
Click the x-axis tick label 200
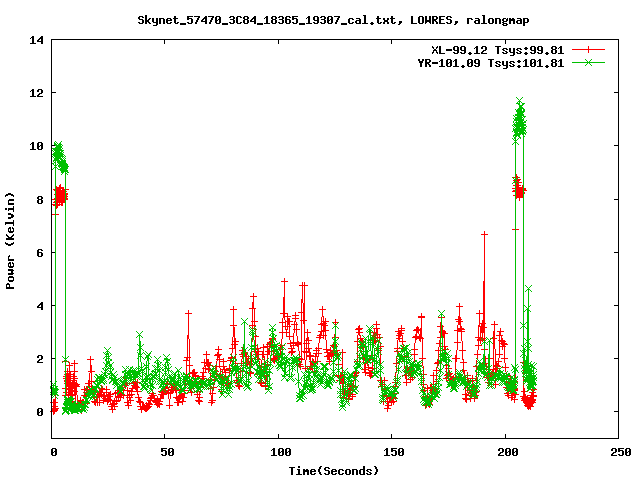pyautogui.click(x=507, y=452)
